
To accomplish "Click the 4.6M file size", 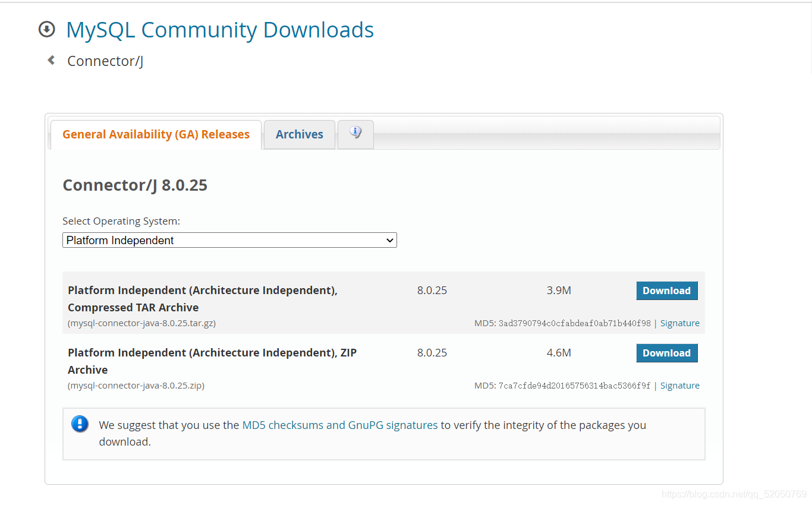I will (x=559, y=353).
